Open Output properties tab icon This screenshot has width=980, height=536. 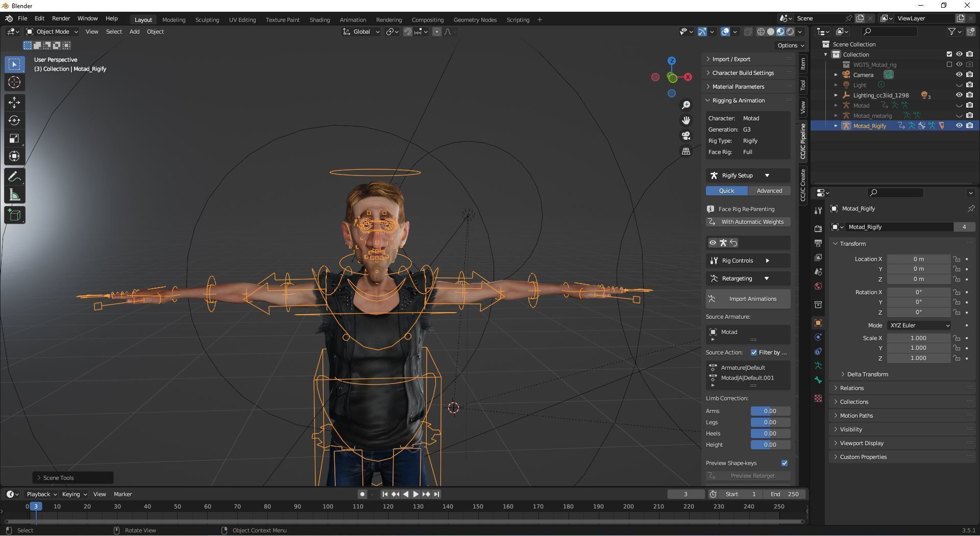[818, 243]
